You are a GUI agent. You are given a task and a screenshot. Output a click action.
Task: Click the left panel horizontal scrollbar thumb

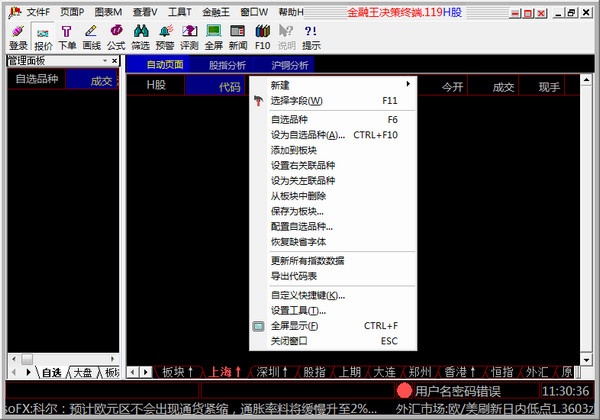click(x=27, y=359)
